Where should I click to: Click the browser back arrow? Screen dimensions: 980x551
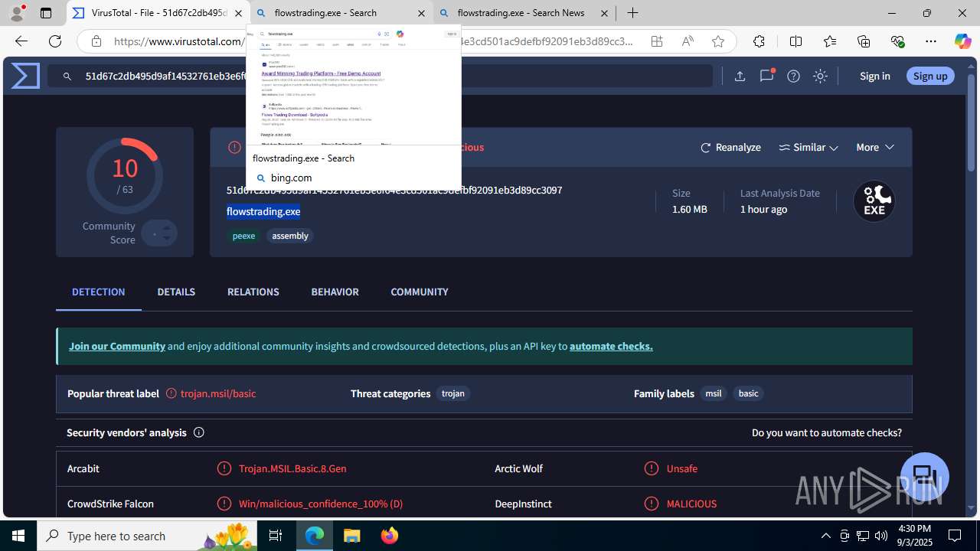(21, 41)
